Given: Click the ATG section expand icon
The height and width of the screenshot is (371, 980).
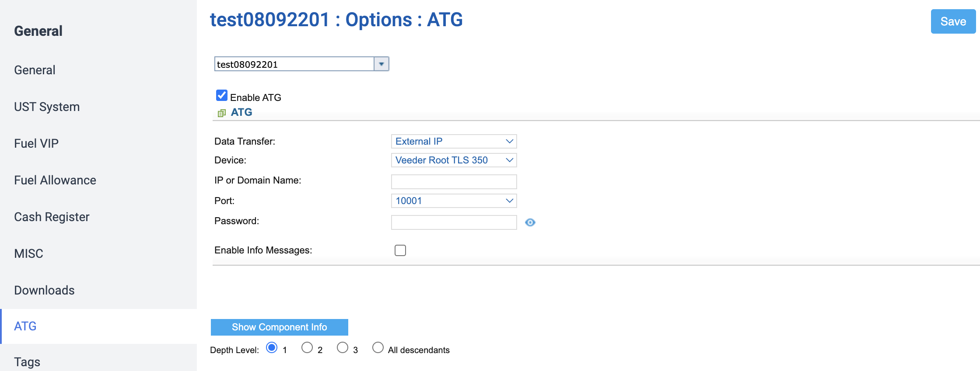Looking at the screenshot, I should tap(222, 113).
